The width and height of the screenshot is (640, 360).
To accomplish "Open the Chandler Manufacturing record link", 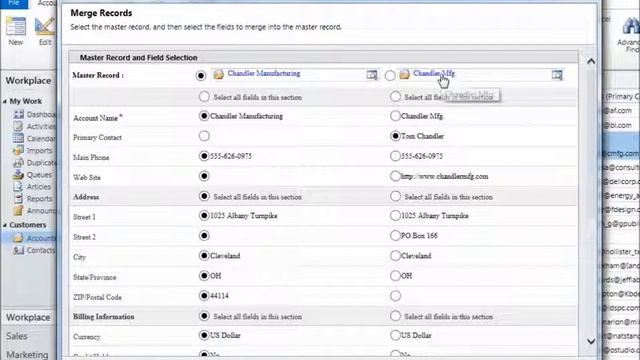I will pos(264,73).
